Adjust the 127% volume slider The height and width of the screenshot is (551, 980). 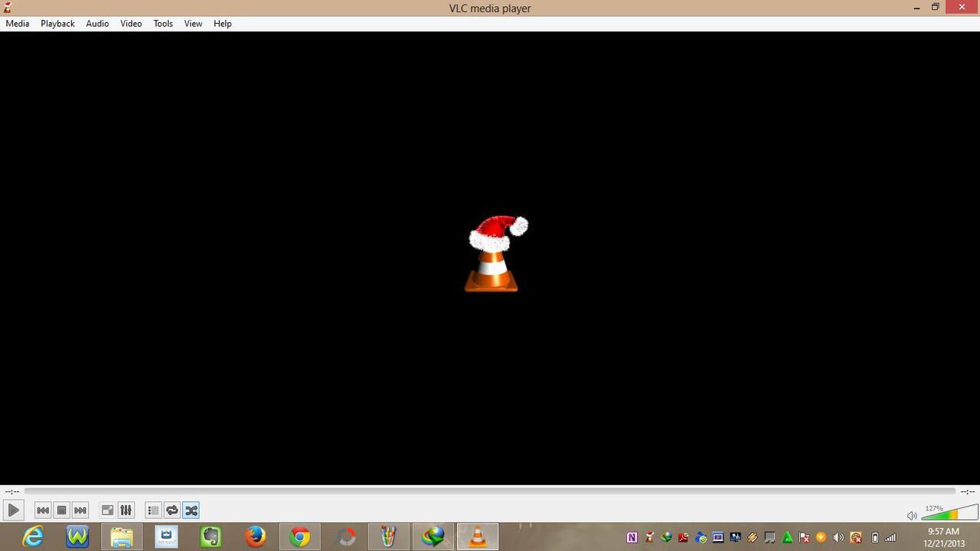(949, 512)
